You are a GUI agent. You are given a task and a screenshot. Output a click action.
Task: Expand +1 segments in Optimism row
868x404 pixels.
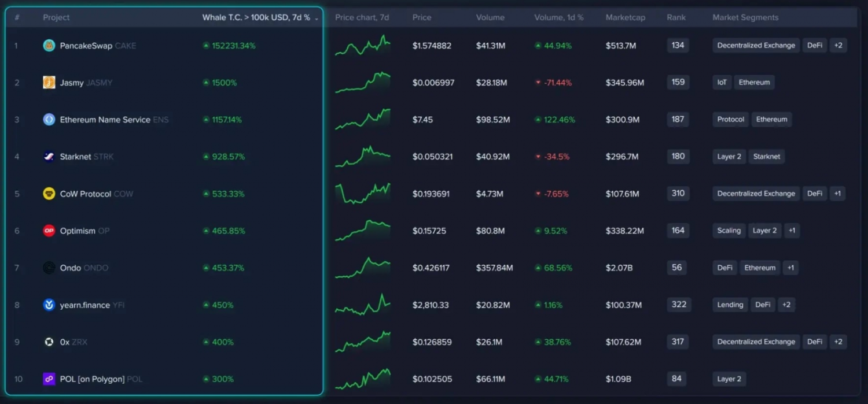tap(792, 230)
